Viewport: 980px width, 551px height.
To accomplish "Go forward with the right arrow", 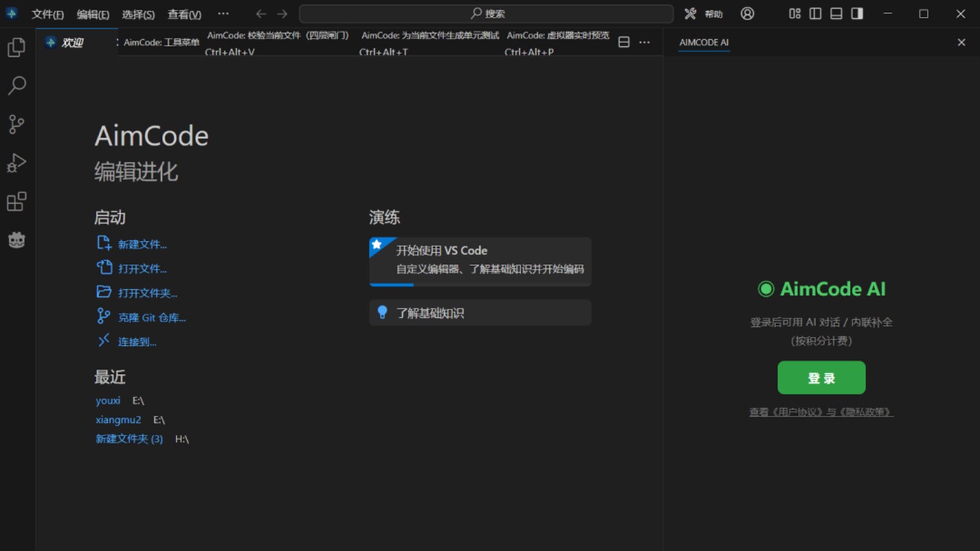I will pyautogui.click(x=282, y=13).
